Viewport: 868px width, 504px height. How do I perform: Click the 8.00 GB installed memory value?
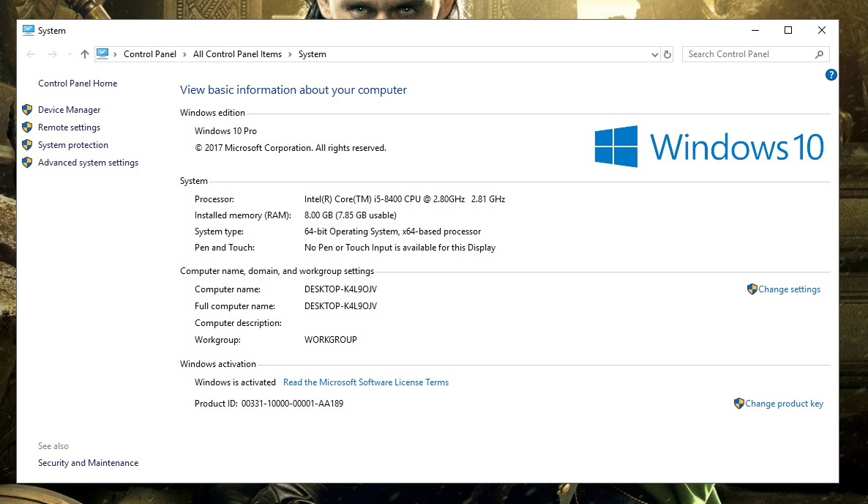(351, 215)
